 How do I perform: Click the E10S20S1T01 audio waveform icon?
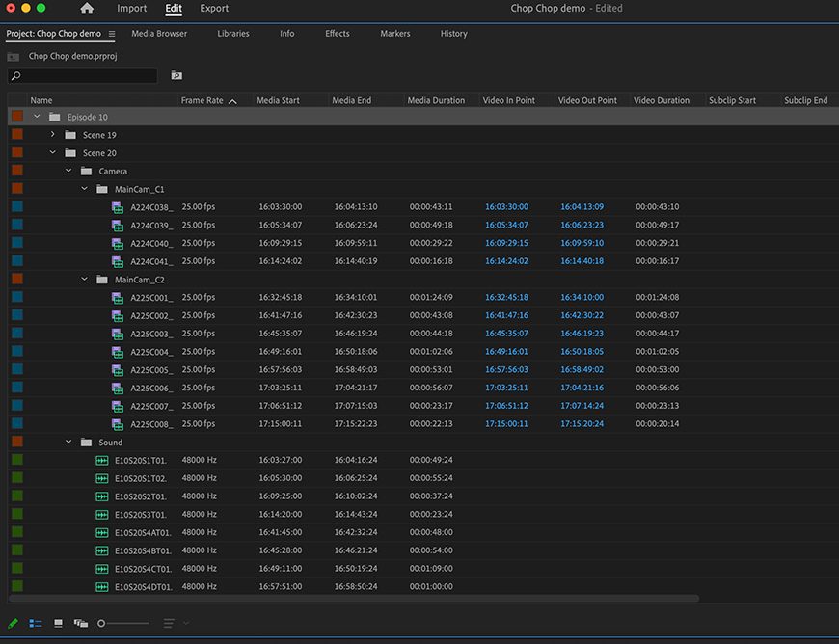(x=101, y=461)
